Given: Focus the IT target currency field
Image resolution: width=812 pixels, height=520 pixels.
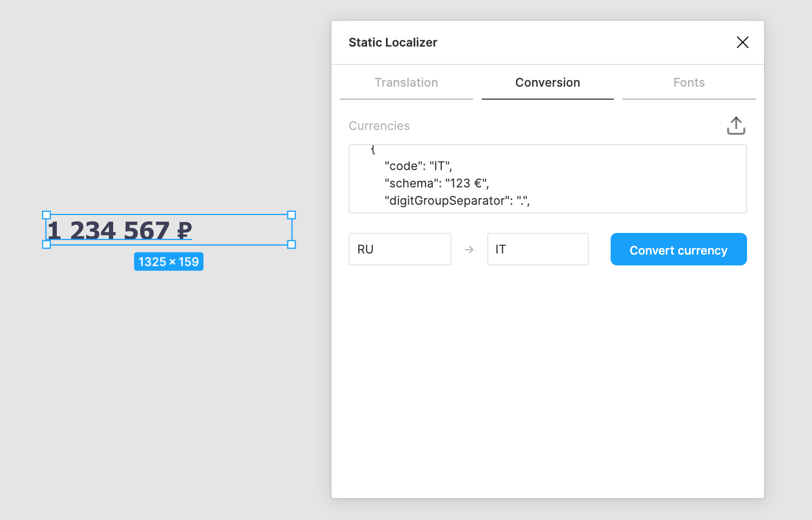Looking at the screenshot, I should point(538,249).
